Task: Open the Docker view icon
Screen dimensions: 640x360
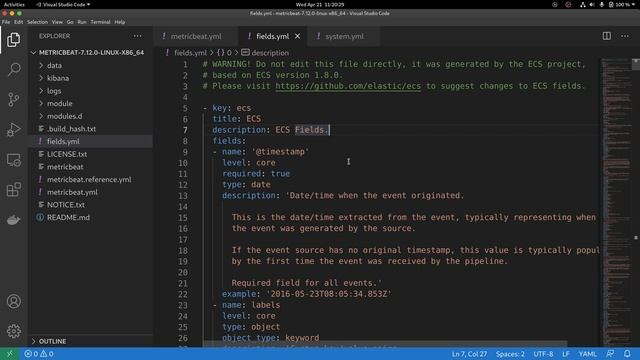Action: [13, 220]
